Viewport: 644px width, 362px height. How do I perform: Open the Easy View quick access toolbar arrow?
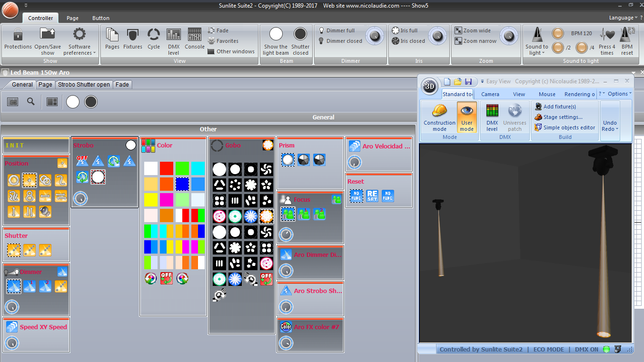pos(482,81)
